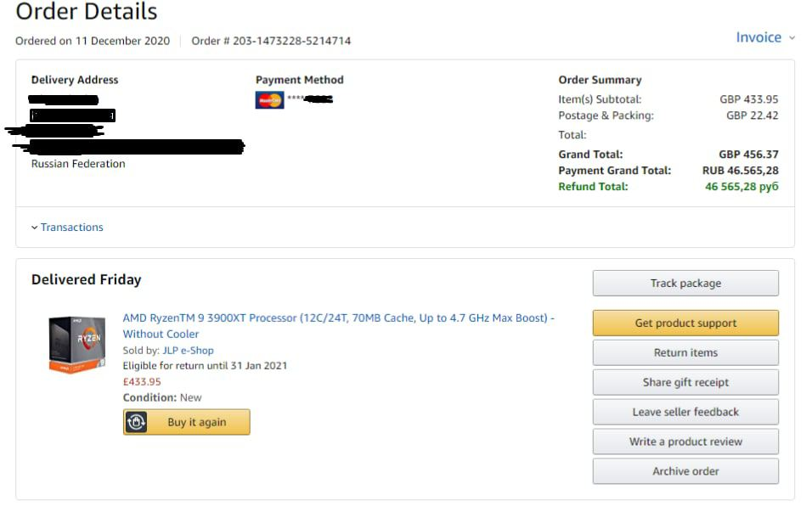Viewport: 812px width, 512px height.
Task: Click the Mastercard payment icon
Action: pos(269,100)
